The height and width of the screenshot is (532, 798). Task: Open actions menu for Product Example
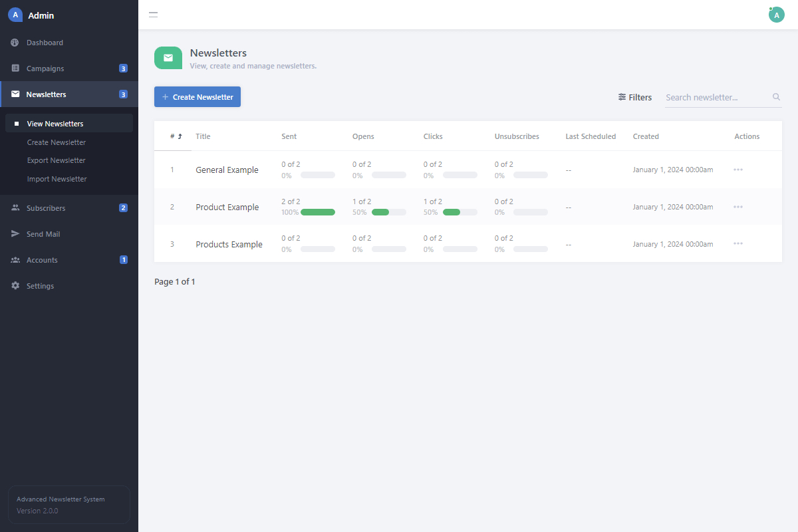[737, 207]
